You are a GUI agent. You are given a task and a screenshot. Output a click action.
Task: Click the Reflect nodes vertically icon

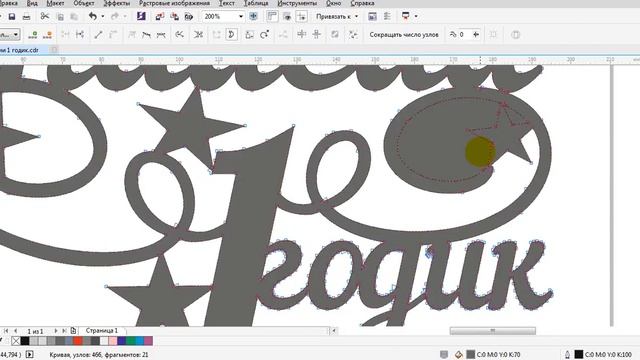tap(316, 35)
